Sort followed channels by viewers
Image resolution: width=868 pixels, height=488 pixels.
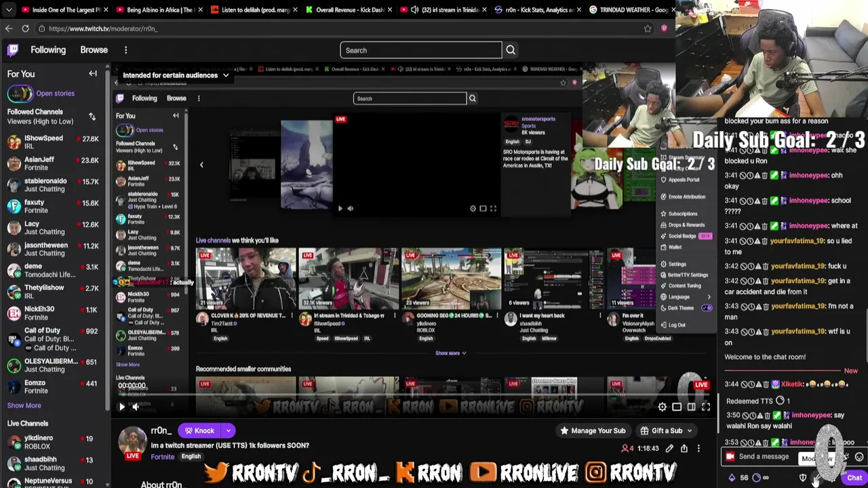[x=92, y=117]
